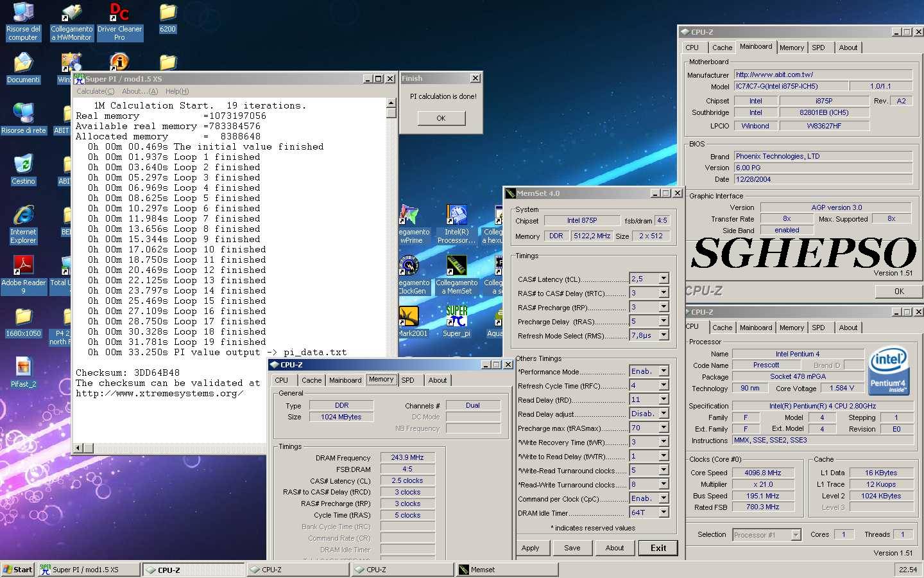Open About tab in Mainboard CPU-Z window
The width and height of the screenshot is (924, 578).
click(848, 48)
